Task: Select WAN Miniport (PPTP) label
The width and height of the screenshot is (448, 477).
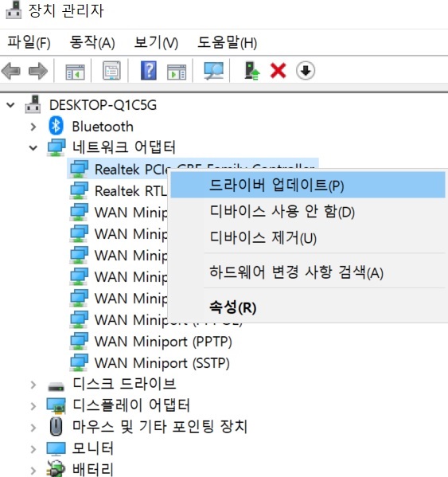Action: [163, 342]
